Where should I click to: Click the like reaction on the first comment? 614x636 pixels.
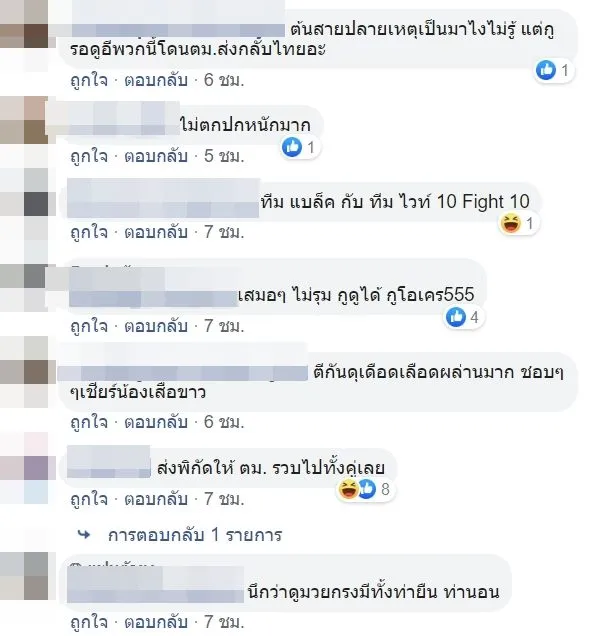545,70
